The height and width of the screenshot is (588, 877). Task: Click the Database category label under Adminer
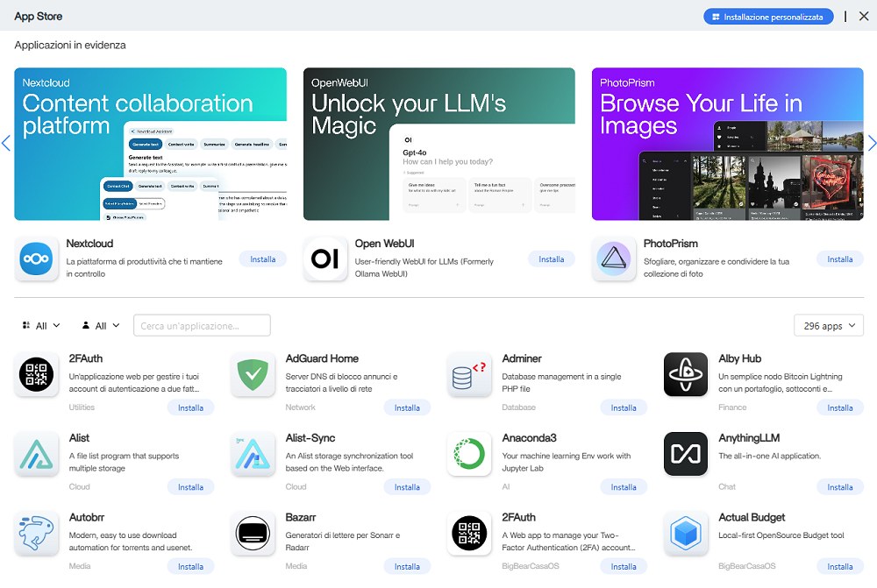click(x=518, y=407)
